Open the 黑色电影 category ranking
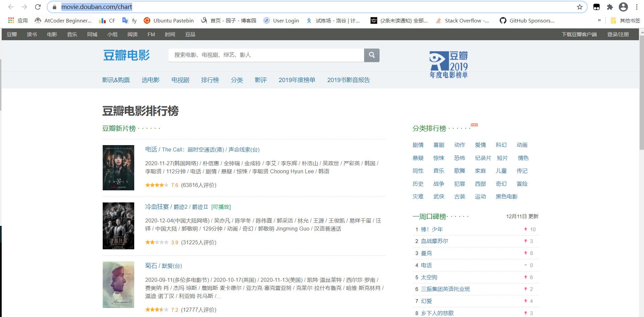This screenshot has width=644, height=317. (x=507, y=196)
